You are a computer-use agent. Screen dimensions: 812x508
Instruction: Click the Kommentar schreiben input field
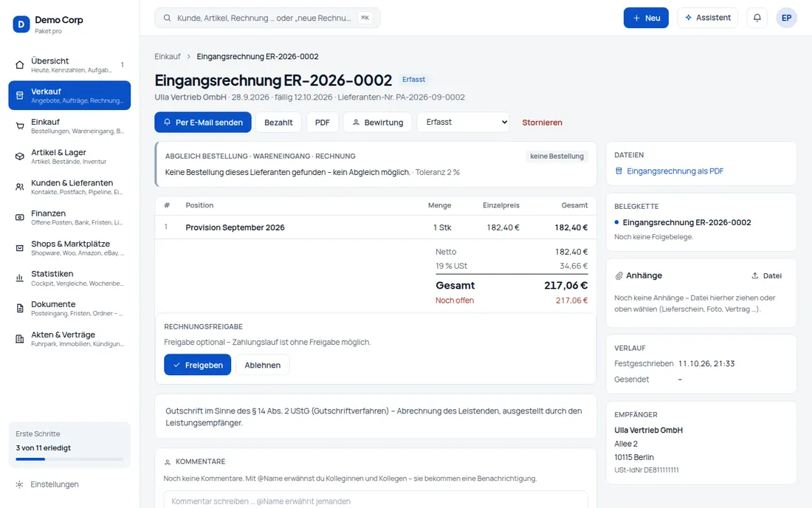click(x=376, y=501)
